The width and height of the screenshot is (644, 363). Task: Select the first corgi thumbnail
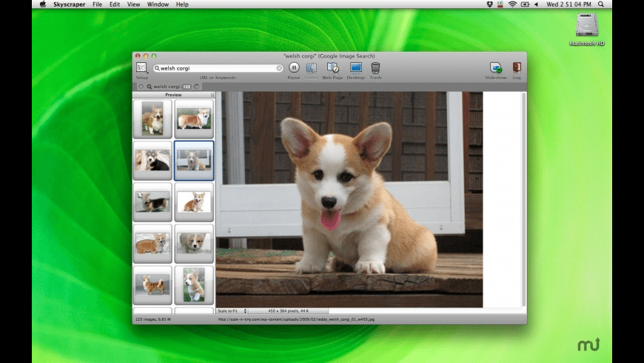coord(152,119)
